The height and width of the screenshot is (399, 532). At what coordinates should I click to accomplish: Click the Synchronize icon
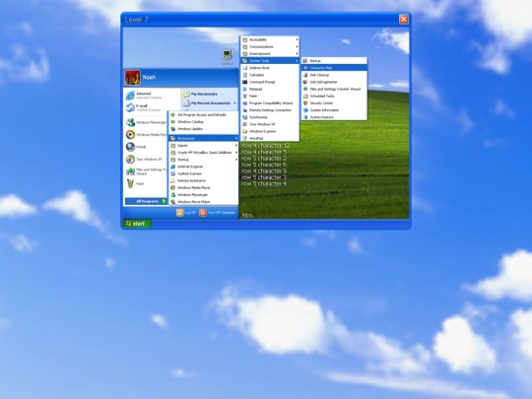point(244,117)
